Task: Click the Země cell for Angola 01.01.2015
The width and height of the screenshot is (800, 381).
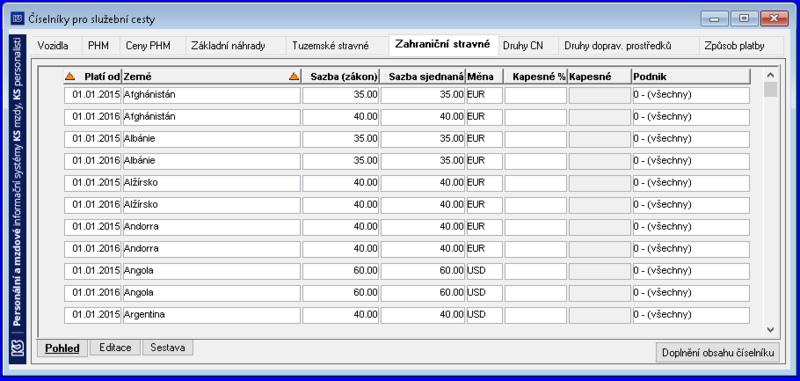Action: point(211,270)
